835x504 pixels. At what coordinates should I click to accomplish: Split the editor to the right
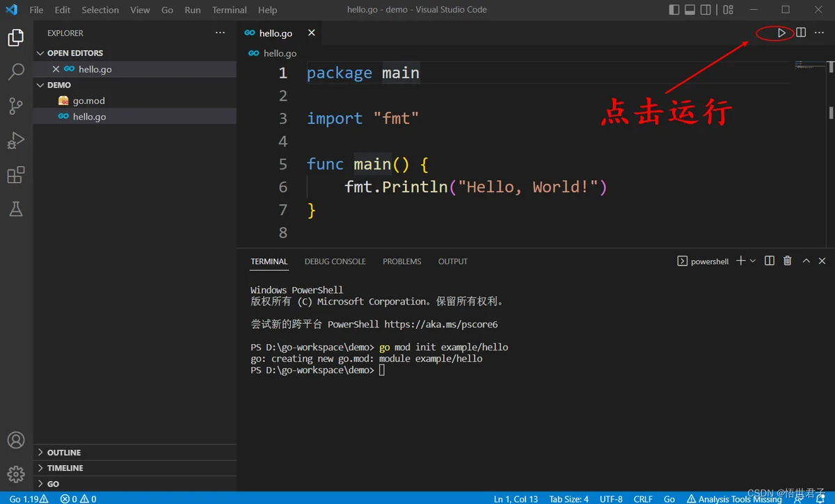click(x=801, y=33)
